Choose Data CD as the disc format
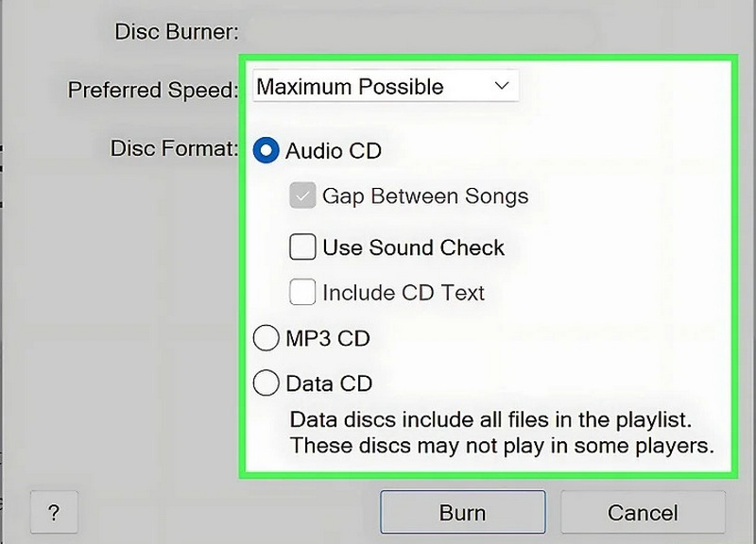The height and width of the screenshot is (544, 756). pyautogui.click(x=267, y=382)
